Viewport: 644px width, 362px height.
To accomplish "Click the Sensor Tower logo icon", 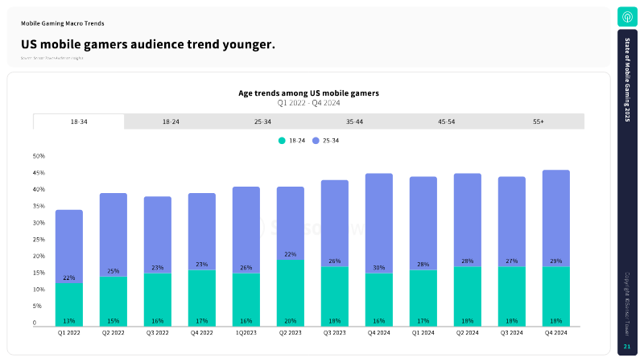I will click(627, 17).
